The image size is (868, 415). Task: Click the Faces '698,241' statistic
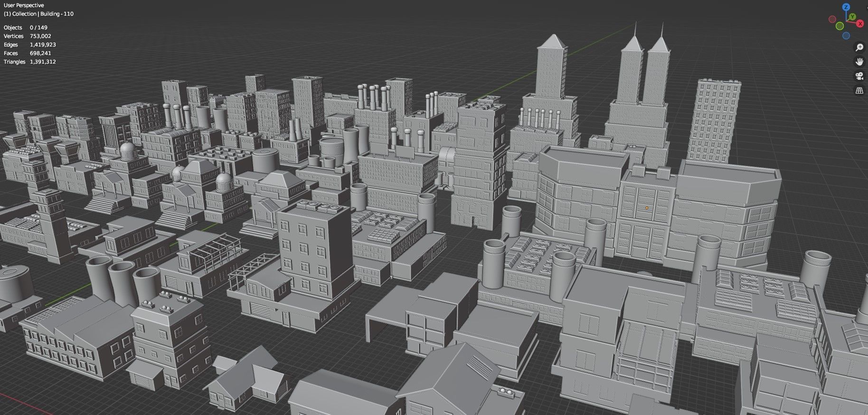click(40, 53)
